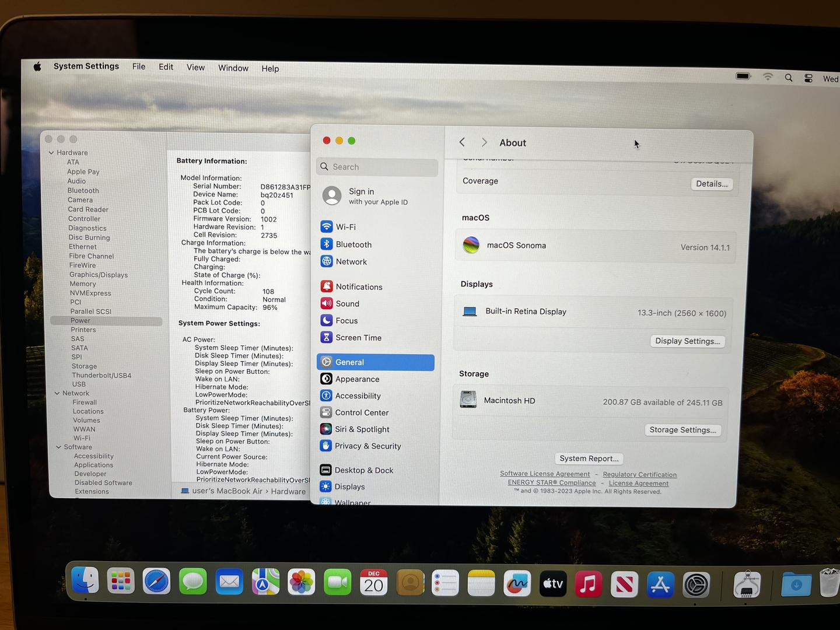Launch Safari from the Dock
This screenshot has height=630, width=840.
(x=156, y=582)
